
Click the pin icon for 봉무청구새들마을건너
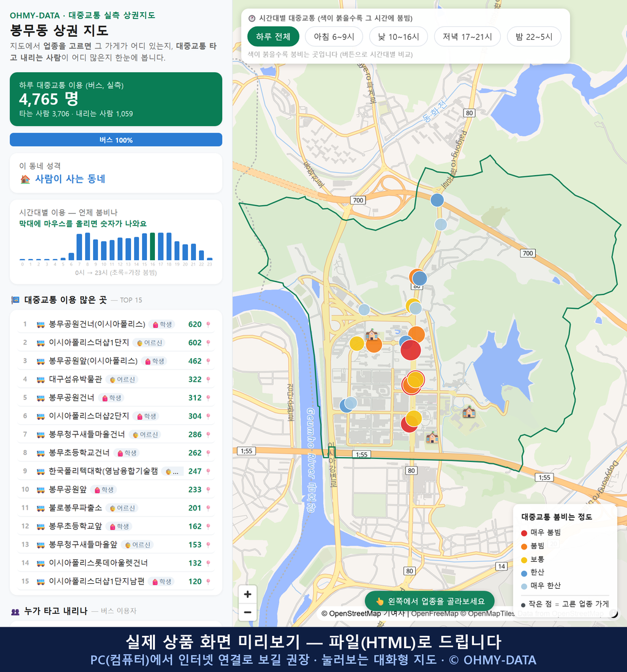pos(208,435)
